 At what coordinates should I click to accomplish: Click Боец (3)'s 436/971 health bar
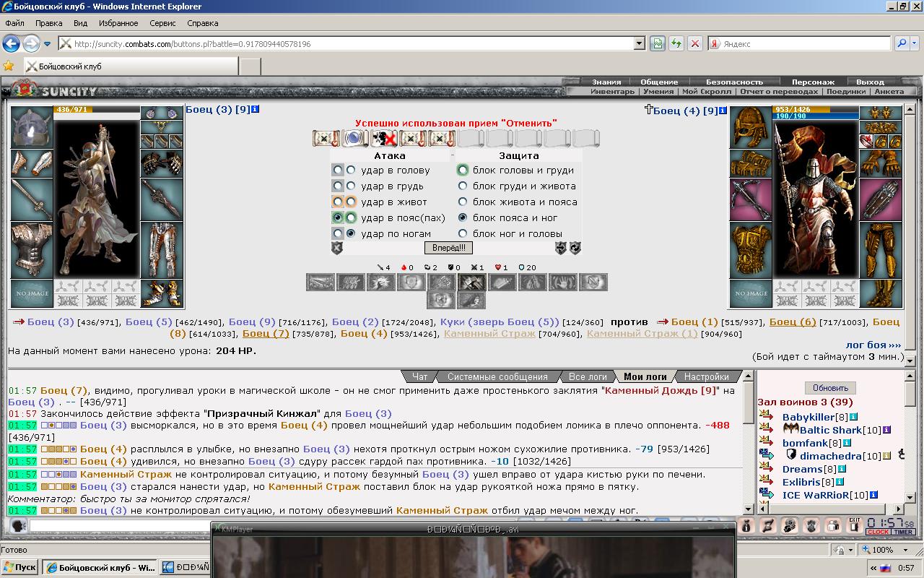(96, 109)
